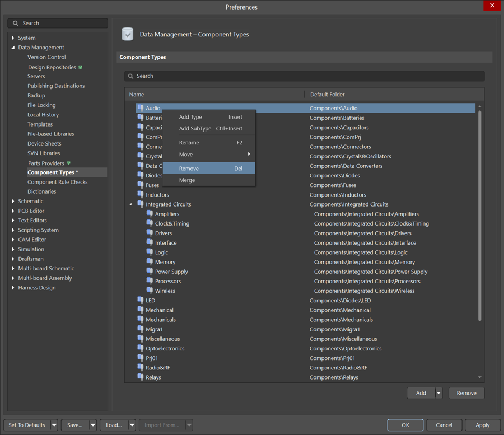Click the Mechanical component type icon
Screen dimensions: 504x435
click(x=141, y=310)
